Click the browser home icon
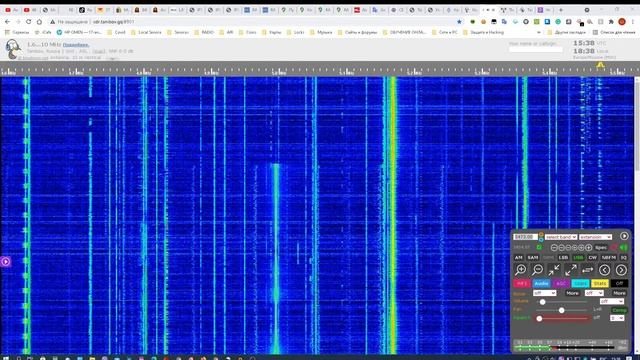 click(x=39, y=22)
